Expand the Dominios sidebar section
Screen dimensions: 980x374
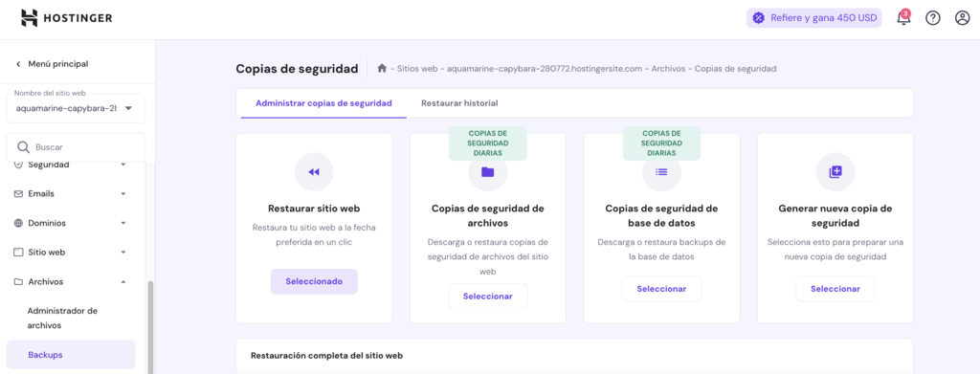pyautogui.click(x=123, y=223)
